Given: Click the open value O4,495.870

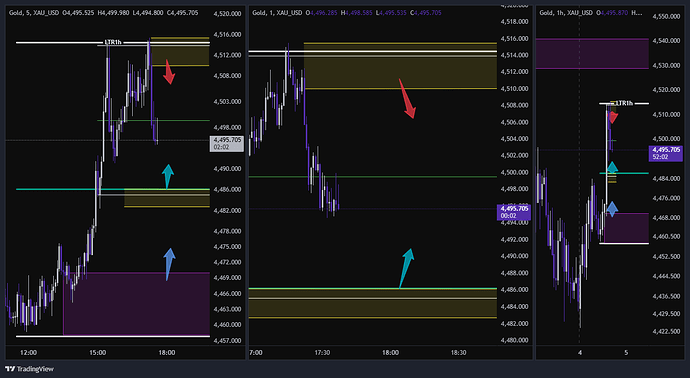Looking at the screenshot, I should (613, 13).
